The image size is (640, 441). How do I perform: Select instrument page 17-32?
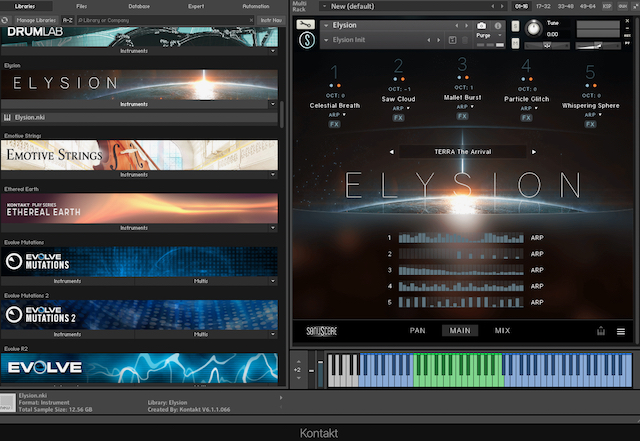[x=543, y=6]
